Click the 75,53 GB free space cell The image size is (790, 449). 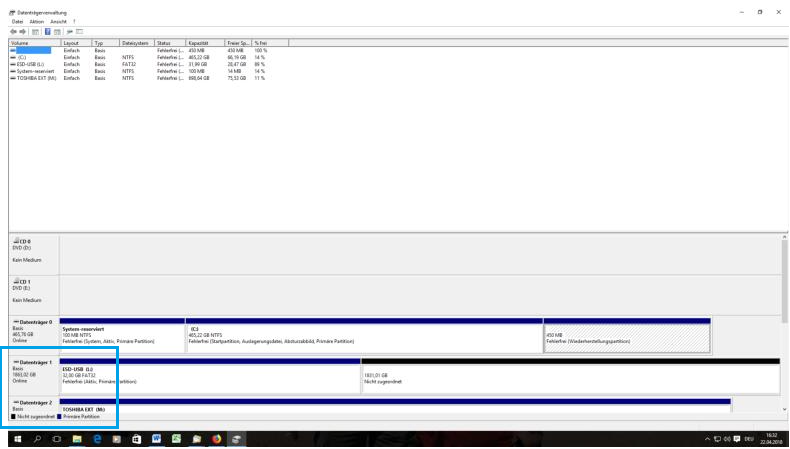pyautogui.click(x=236, y=79)
